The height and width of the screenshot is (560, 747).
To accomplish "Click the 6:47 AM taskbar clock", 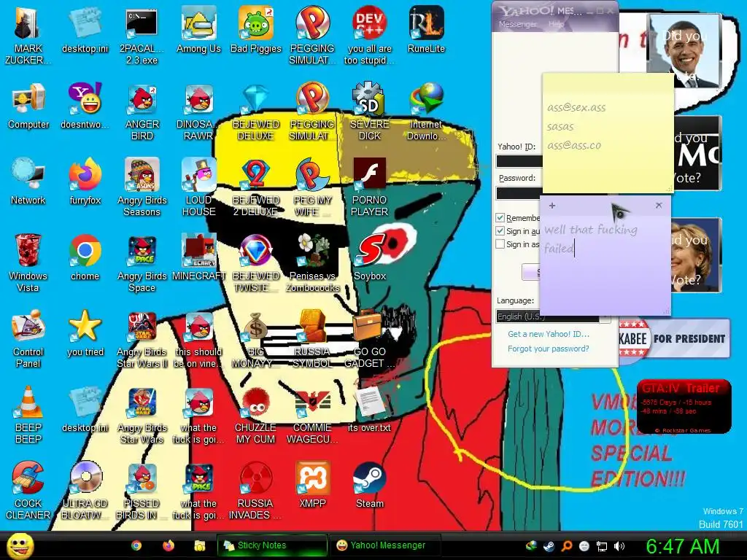I will (x=683, y=546).
